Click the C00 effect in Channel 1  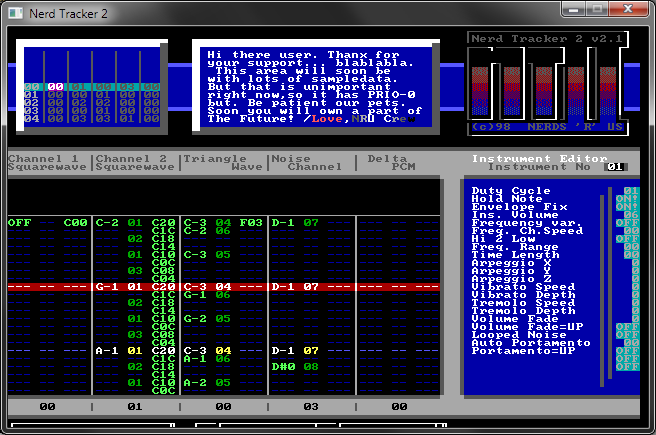(75, 223)
